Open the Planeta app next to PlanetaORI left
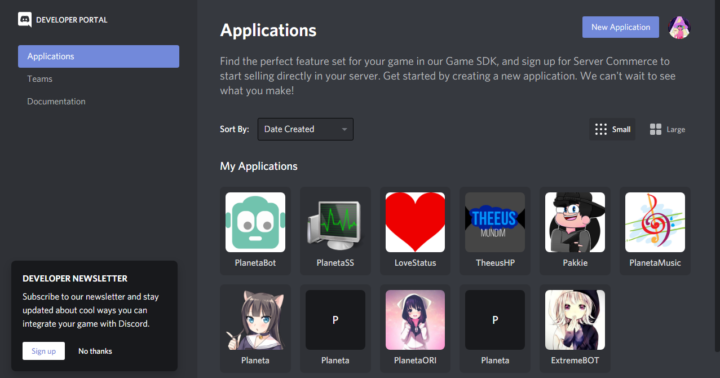 point(335,320)
